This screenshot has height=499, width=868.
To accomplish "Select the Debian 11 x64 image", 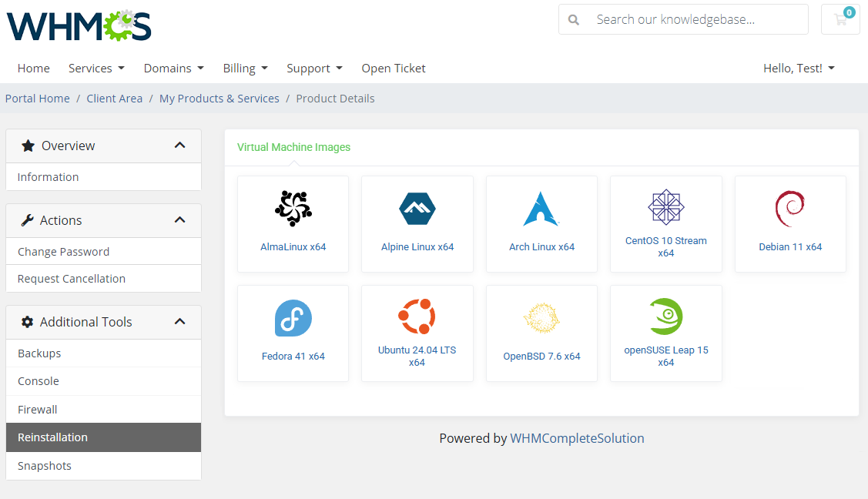I will point(790,224).
